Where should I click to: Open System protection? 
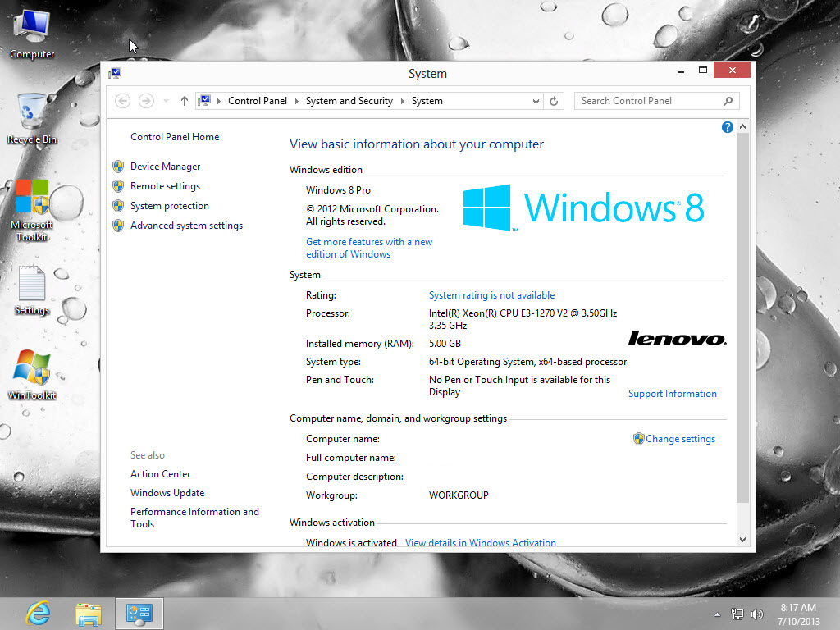pyautogui.click(x=169, y=206)
